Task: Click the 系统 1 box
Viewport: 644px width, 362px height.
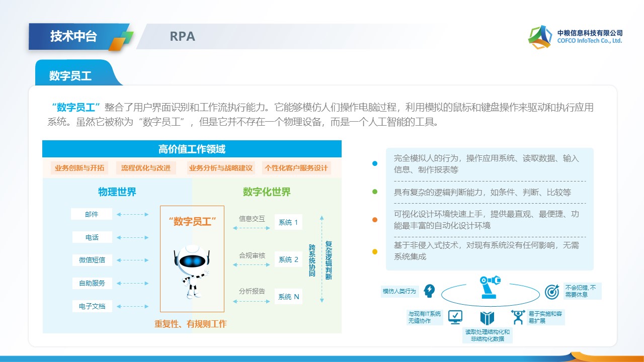Action: [288, 222]
